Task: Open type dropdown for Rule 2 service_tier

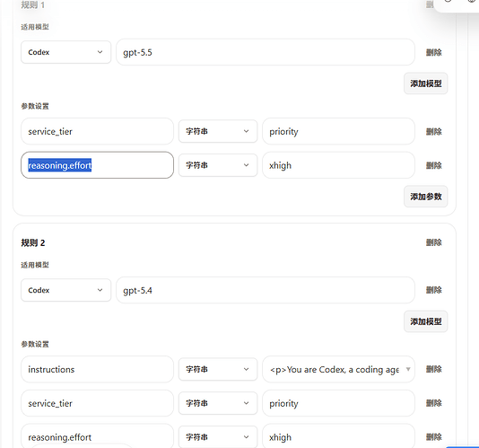Action: click(x=218, y=403)
